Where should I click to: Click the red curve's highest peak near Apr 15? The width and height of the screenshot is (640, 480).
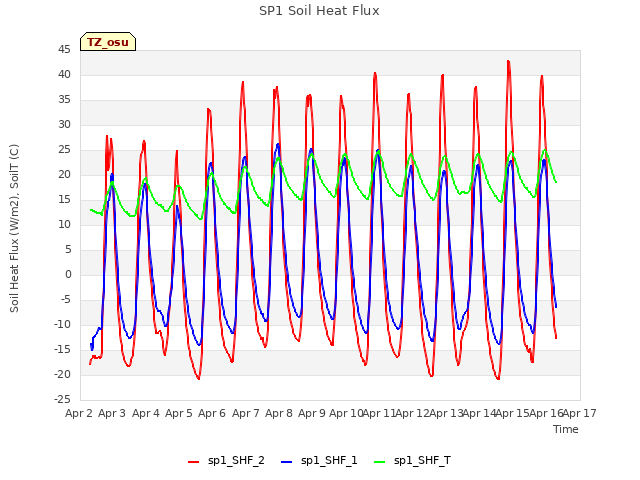point(509,61)
